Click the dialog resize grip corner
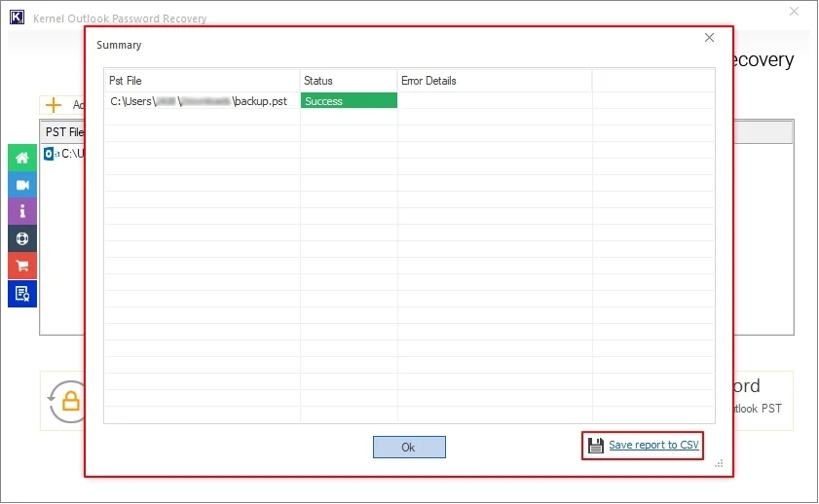This screenshot has width=819, height=504. 719,463
